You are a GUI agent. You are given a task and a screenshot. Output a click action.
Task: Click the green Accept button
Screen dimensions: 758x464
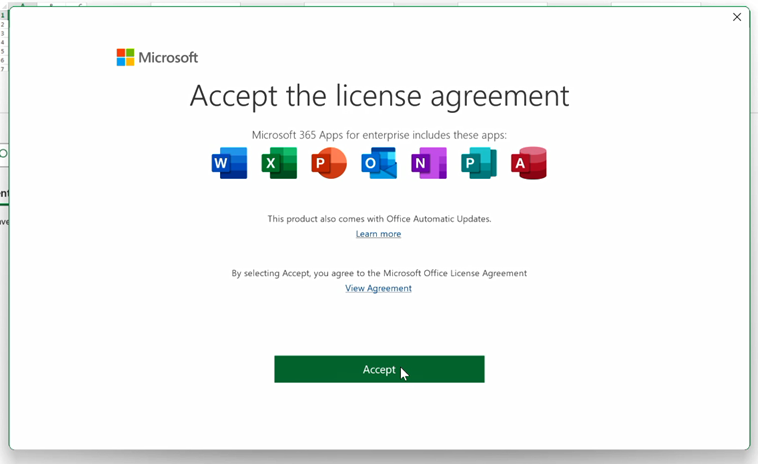[379, 369]
